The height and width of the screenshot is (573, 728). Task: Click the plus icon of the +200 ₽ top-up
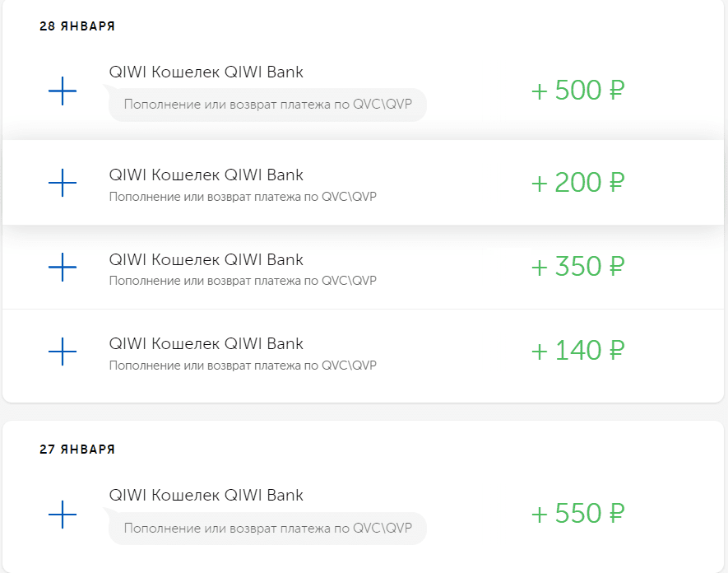click(x=63, y=183)
